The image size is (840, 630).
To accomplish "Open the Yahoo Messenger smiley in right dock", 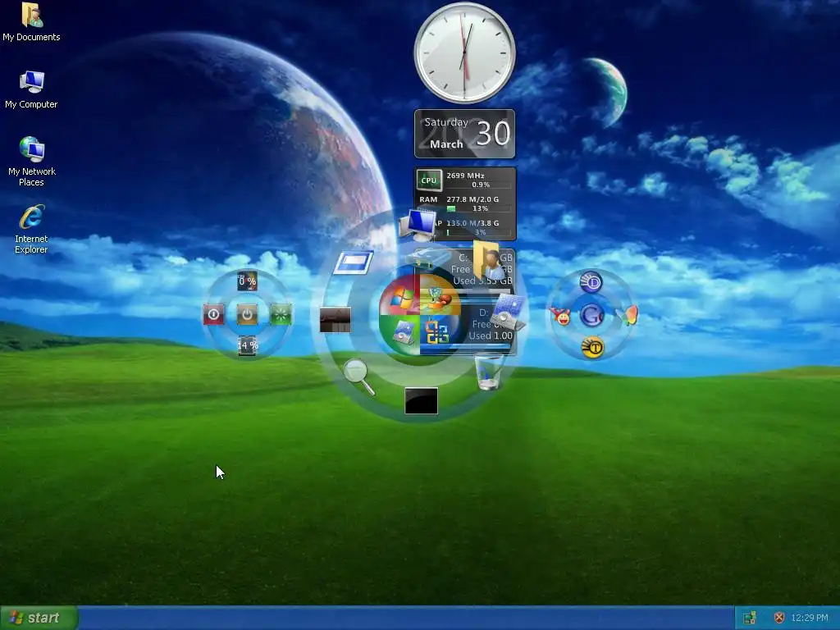I will [x=560, y=317].
